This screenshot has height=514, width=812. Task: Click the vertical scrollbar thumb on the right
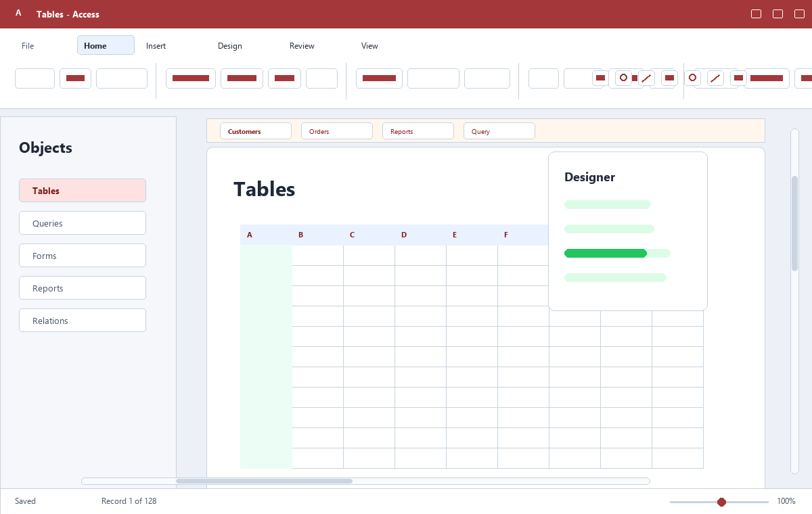(x=795, y=223)
